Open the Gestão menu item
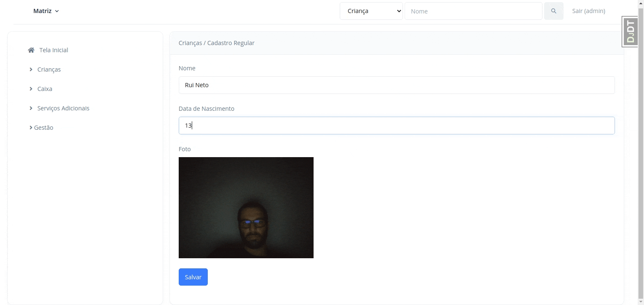The width and height of the screenshot is (644, 305). pos(43,128)
